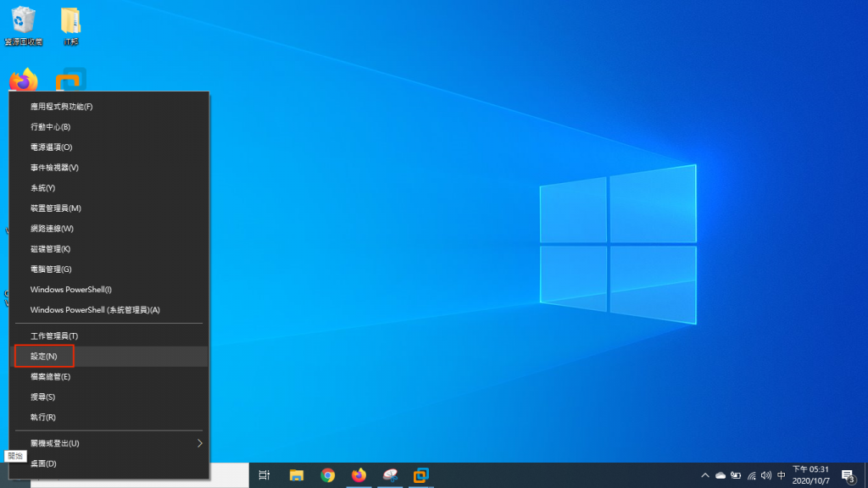Show hidden tray icons chevron

tap(704, 475)
